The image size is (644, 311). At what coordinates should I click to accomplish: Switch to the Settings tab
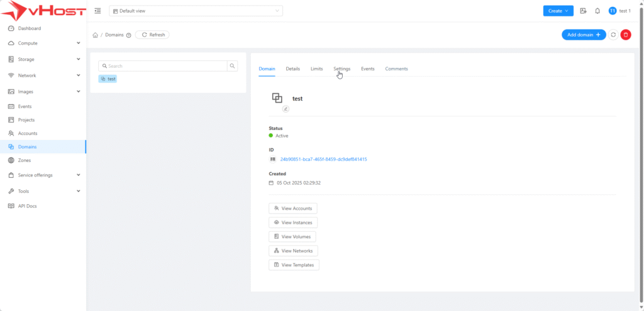[341, 68]
